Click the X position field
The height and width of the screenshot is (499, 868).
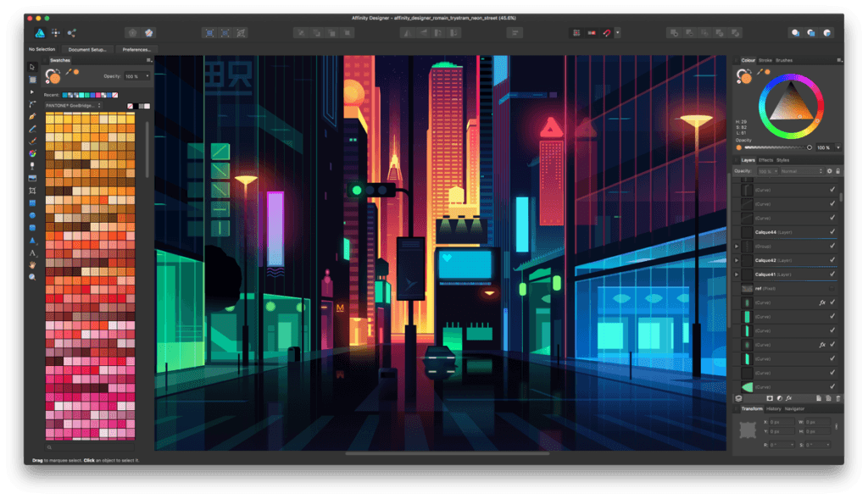782,422
